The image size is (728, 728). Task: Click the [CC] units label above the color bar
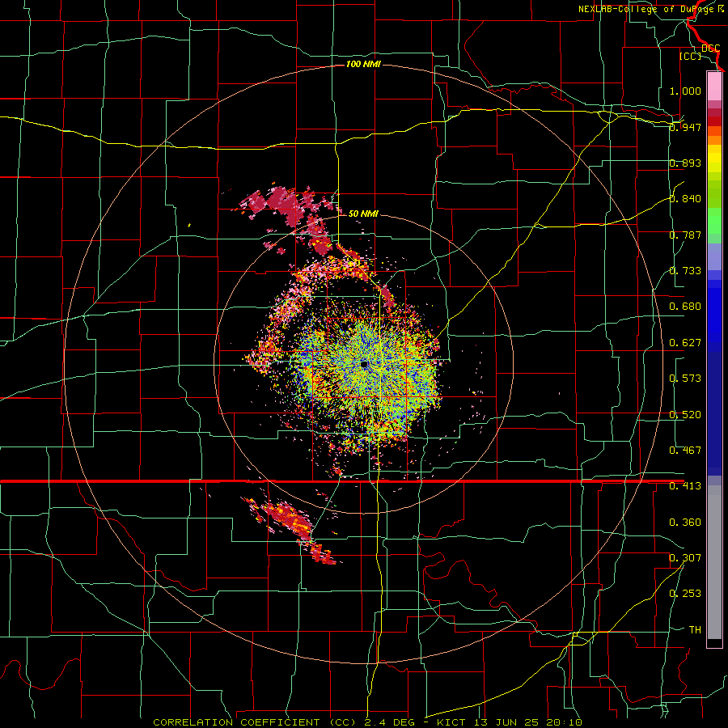[690, 56]
